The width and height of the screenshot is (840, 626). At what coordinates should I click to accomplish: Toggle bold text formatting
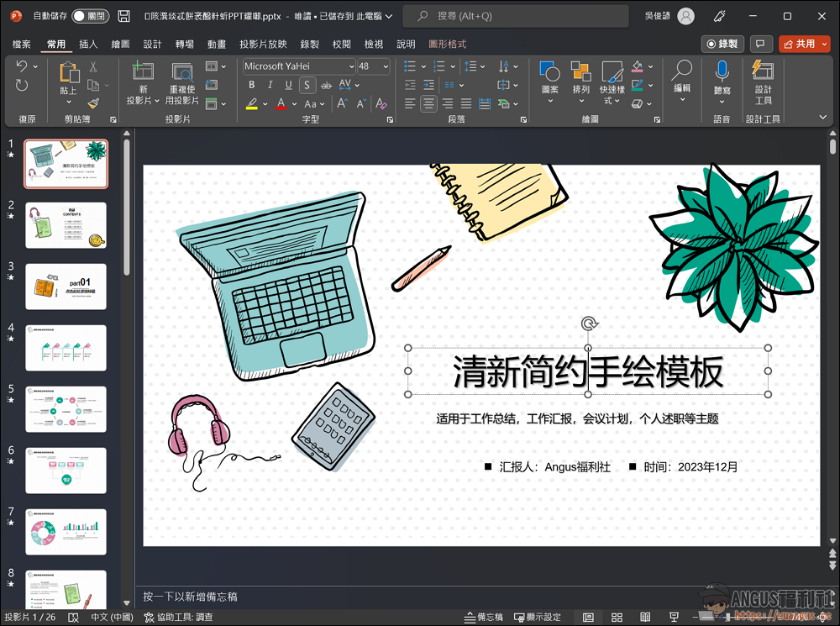(x=252, y=85)
